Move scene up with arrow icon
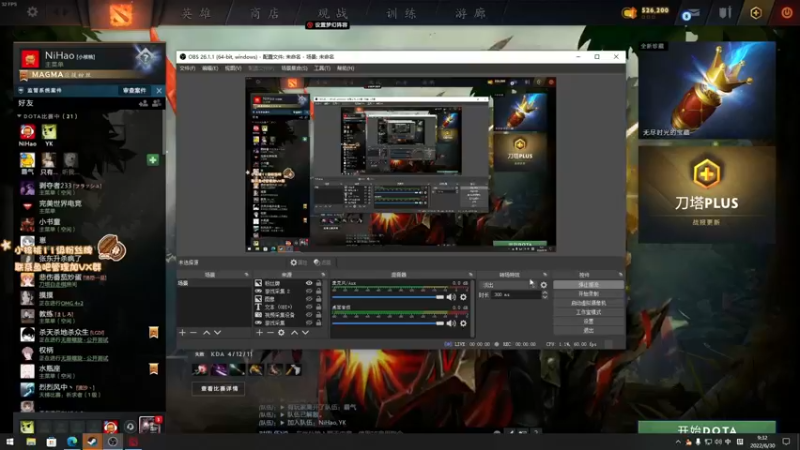 pyautogui.click(x=207, y=333)
